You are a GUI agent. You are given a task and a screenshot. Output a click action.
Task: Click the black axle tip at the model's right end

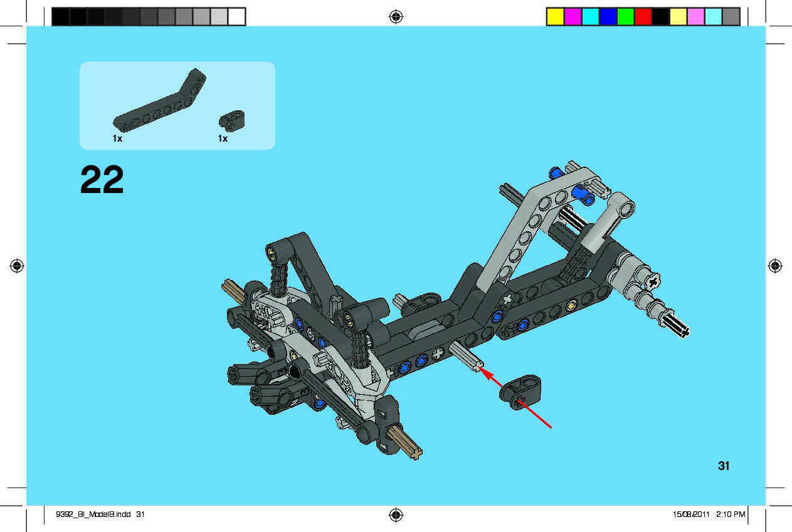click(680, 328)
